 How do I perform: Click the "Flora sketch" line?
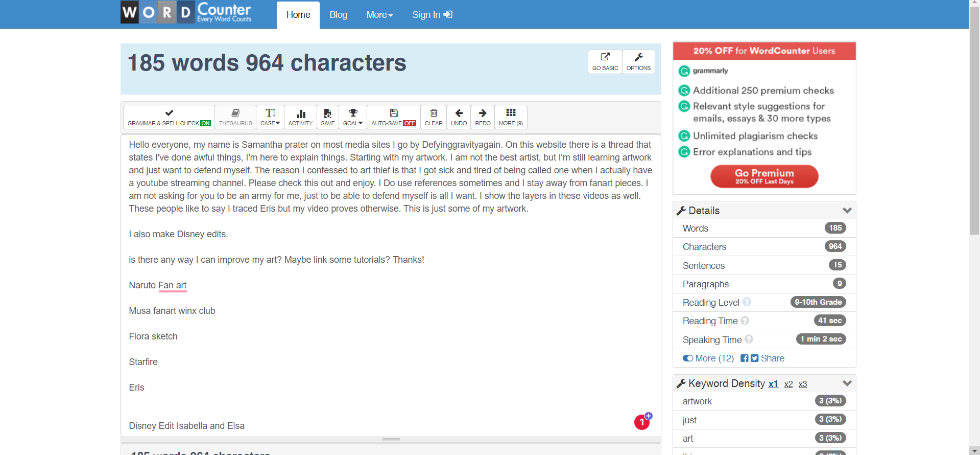153,336
